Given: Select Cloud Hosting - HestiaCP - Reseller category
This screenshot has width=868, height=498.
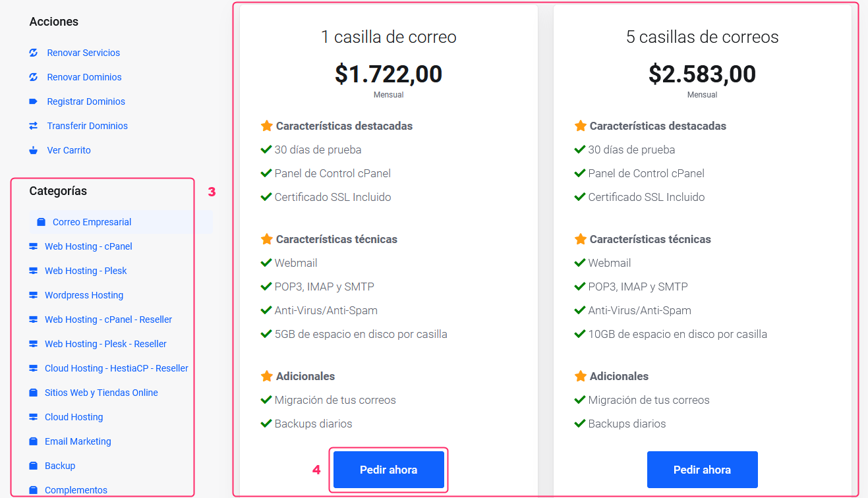Looking at the screenshot, I should click(x=117, y=368).
